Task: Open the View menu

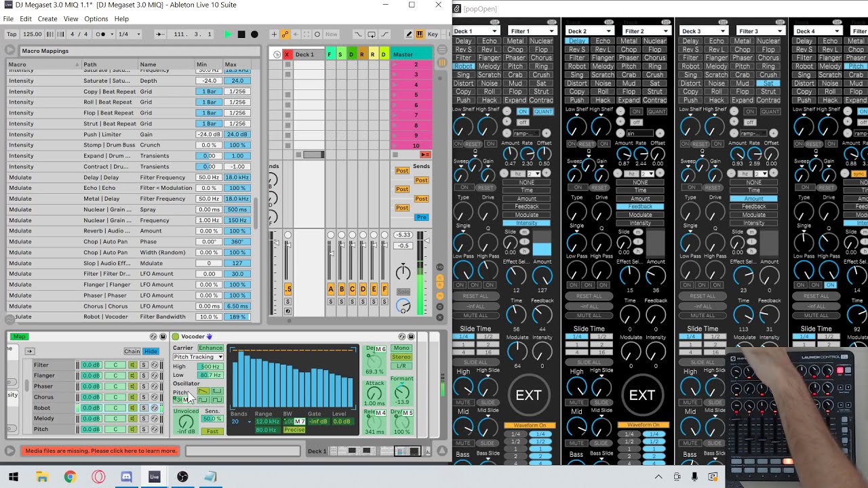Action: (71, 19)
